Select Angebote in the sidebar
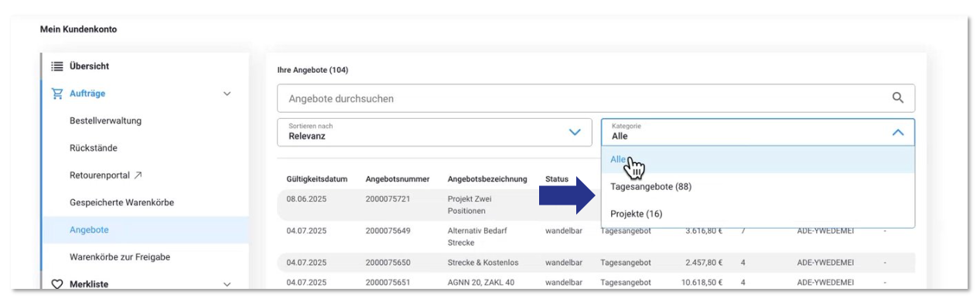This screenshot has width=980, height=302. coord(145,230)
